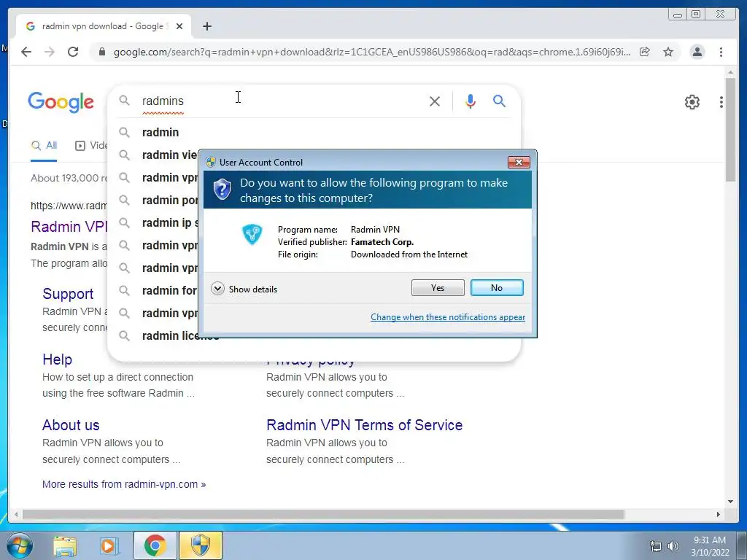Open the Chrome three-dot menu
747x560 pixels.
click(x=721, y=52)
